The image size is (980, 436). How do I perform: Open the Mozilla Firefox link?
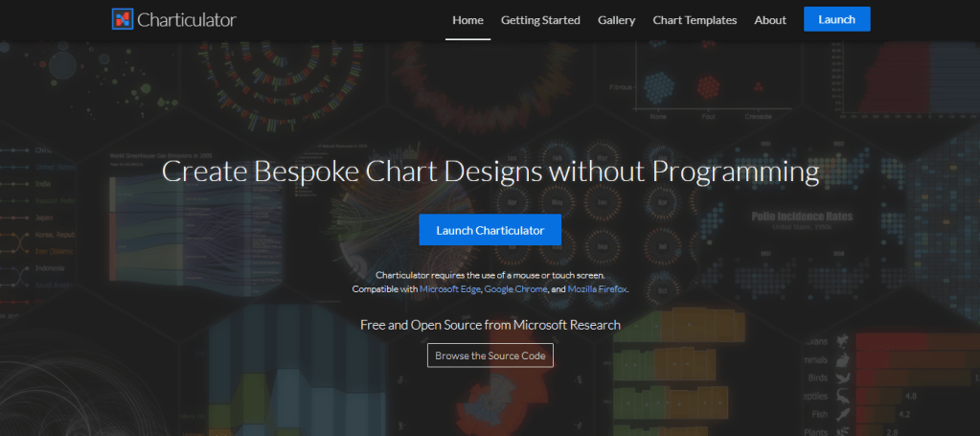click(597, 288)
